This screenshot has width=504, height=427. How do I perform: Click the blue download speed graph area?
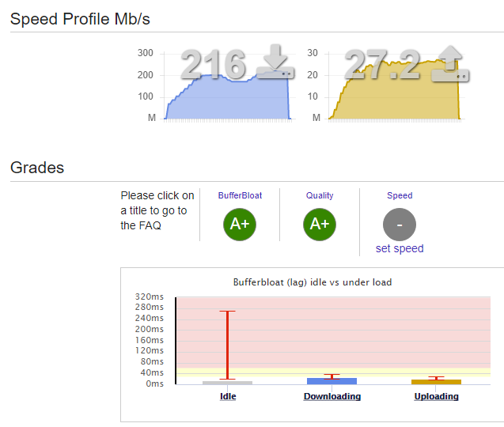228,100
